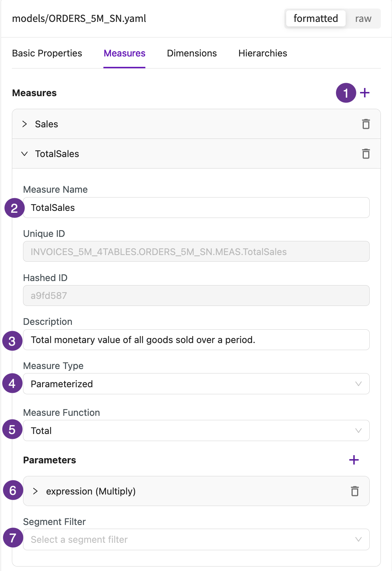This screenshot has height=571, width=392.
Task: Select the Measures tab
Action: [x=124, y=53]
